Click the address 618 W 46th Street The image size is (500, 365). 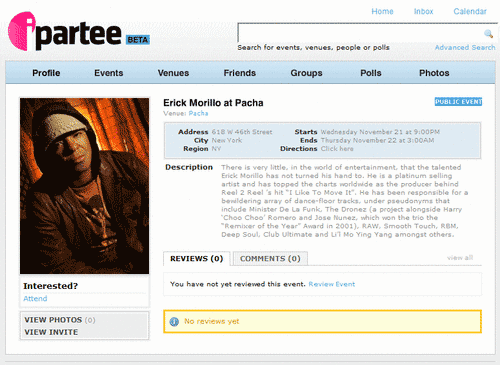click(x=242, y=132)
